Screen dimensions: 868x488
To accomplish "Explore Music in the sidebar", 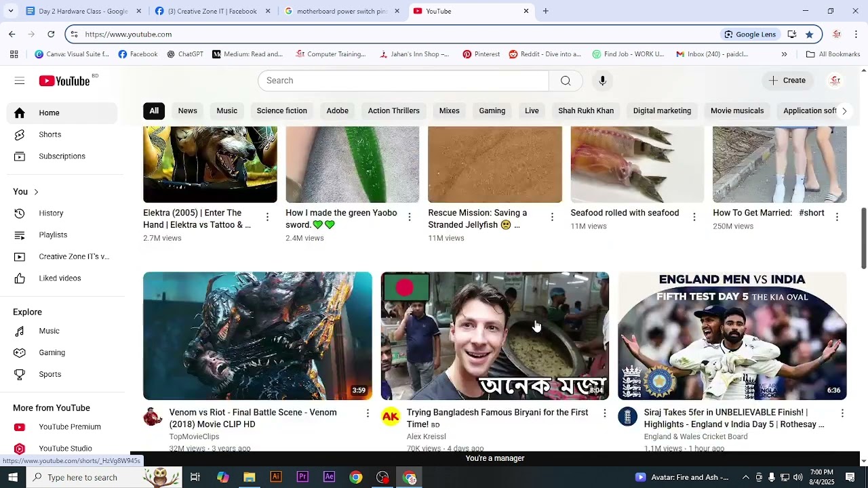I will (62, 331).
